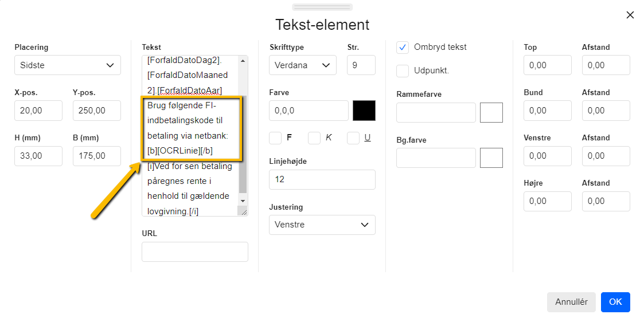The image size is (644, 326).
Task: Open the Placering dropdown
Action: pyautogui.click(x=68, y=65)
